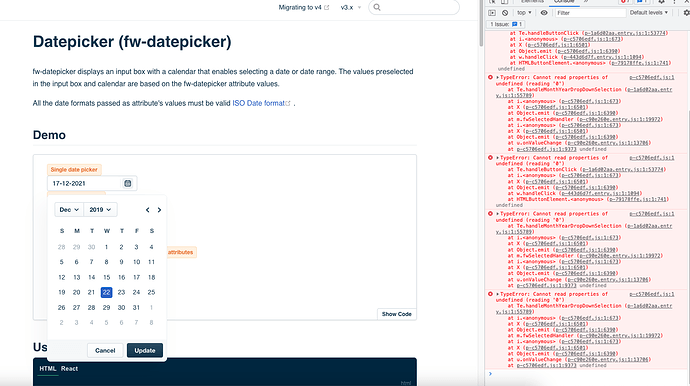Select day 10 in the calendar

(x=136, y=262)
